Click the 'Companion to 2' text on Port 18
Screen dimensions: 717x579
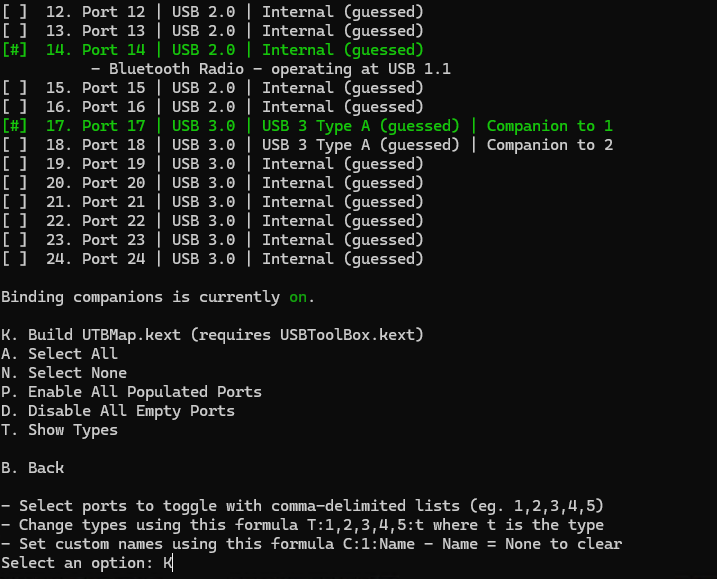coord(550,145)
